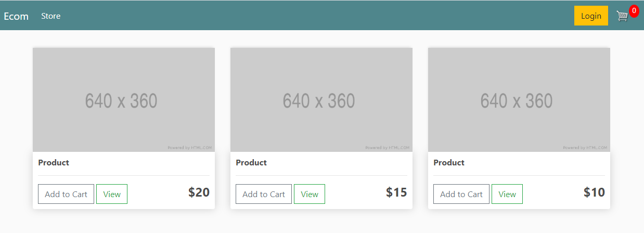The height and width of the screenshot is (233, 644).
Task: View the $20 product details
Action: click(112, 194)
